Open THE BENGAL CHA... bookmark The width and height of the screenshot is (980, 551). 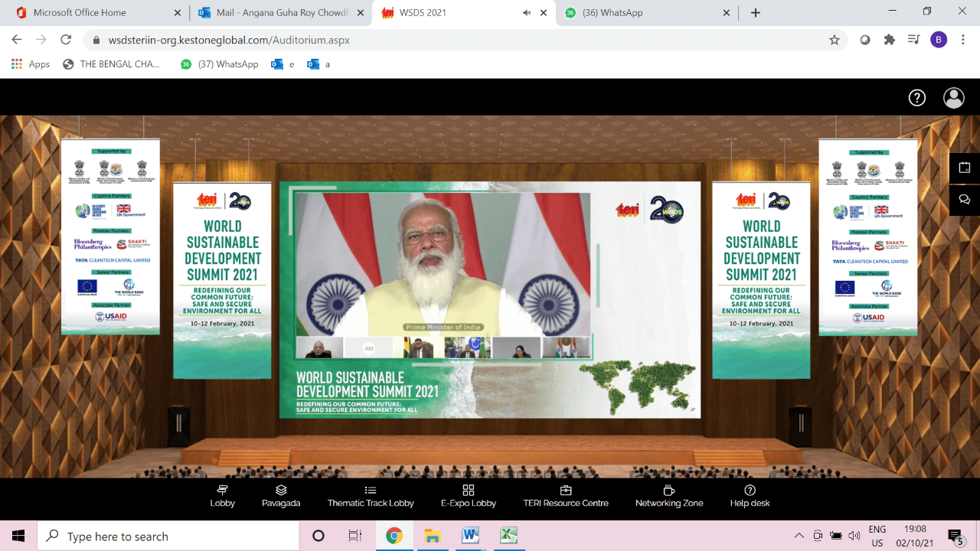(112, 64)
